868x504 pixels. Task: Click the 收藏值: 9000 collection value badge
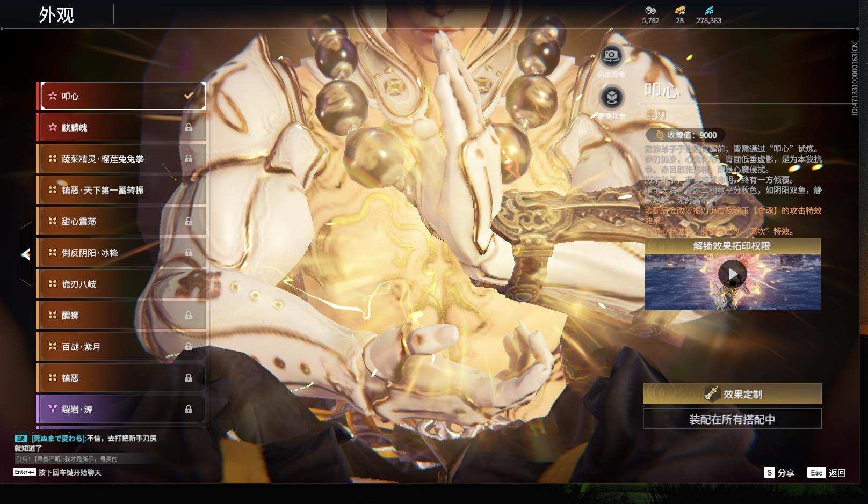tap(685, 135)
